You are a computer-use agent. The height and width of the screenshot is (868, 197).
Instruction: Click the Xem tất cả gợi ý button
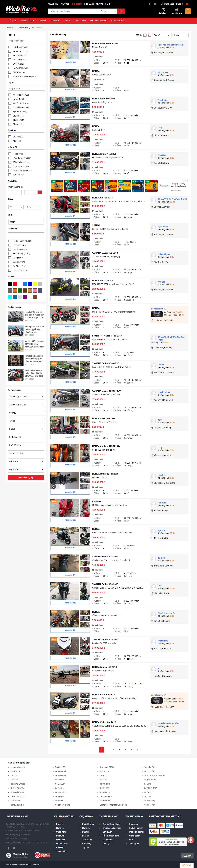click(x=26, y=477)
